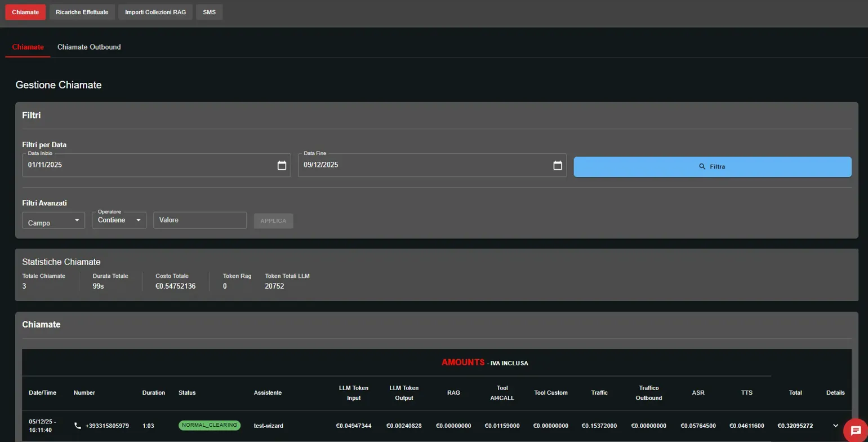Click the NORMAL_CLEARING status badge
Viewport: 868px width, 442px height.
[x=210, y=426]
